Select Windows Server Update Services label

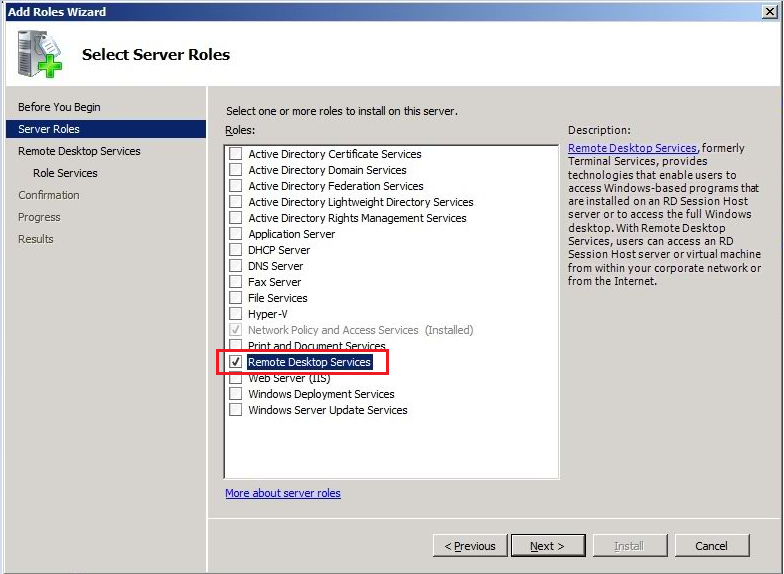[328, 410]
